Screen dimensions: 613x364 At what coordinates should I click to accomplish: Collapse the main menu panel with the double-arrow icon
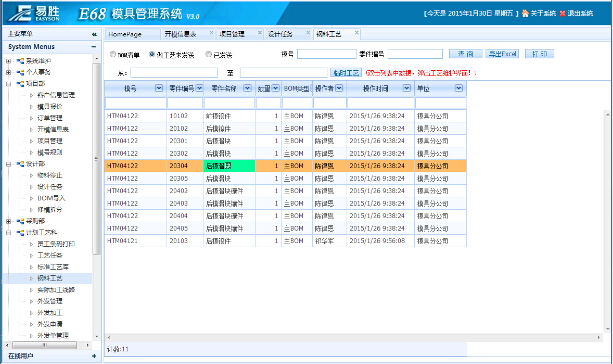94,34
